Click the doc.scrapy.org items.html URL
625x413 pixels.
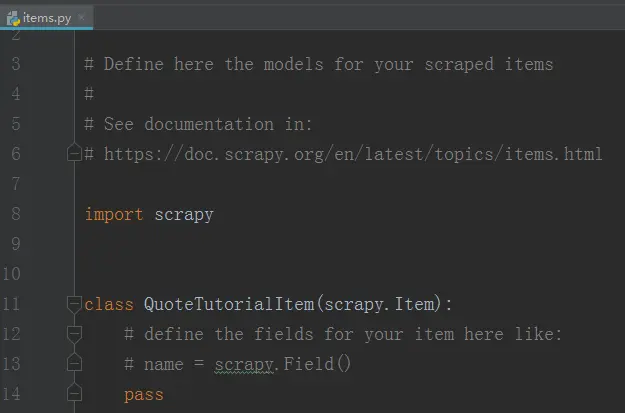pos(353,154)
